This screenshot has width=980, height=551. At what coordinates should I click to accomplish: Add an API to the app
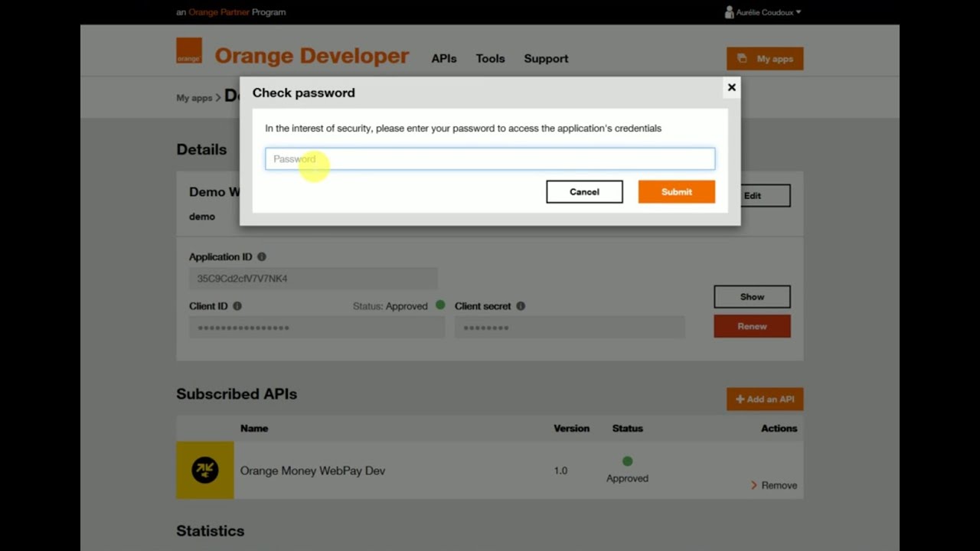pos(765,399)
